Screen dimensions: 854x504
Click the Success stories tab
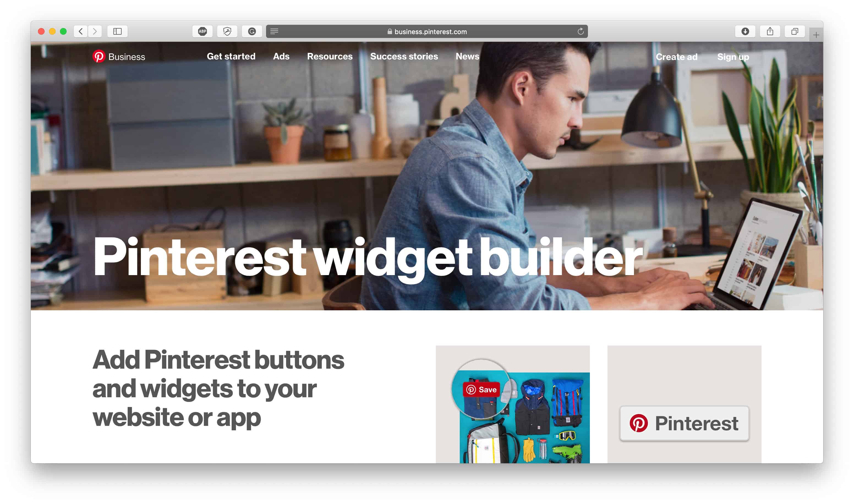[x=404, y=56]
